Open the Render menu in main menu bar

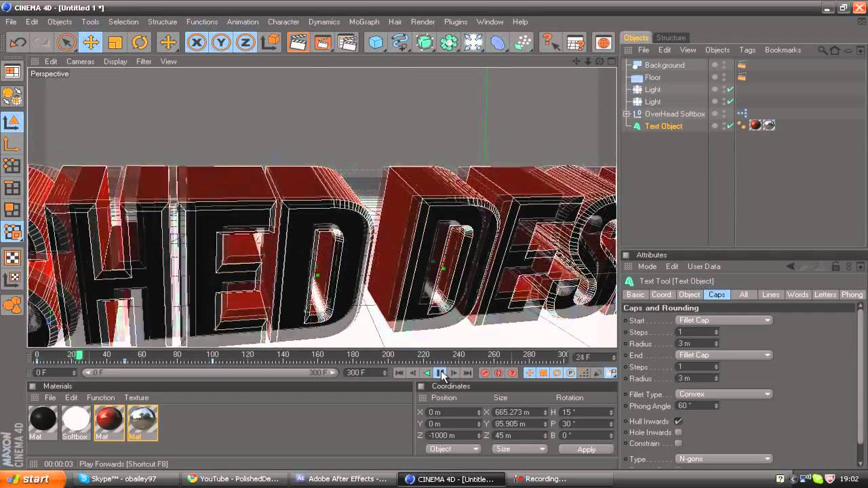[422, 22]
